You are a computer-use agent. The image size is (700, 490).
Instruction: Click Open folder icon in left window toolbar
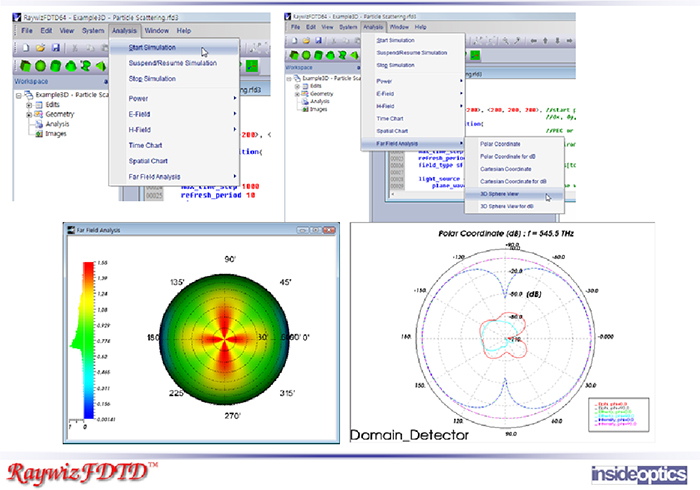(x=40, y=47)
